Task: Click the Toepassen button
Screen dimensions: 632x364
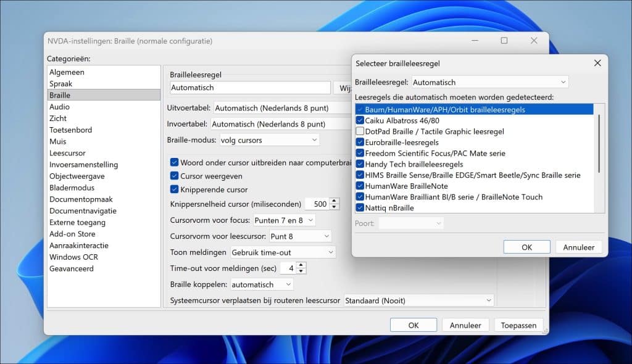Action: click(518, 325)
